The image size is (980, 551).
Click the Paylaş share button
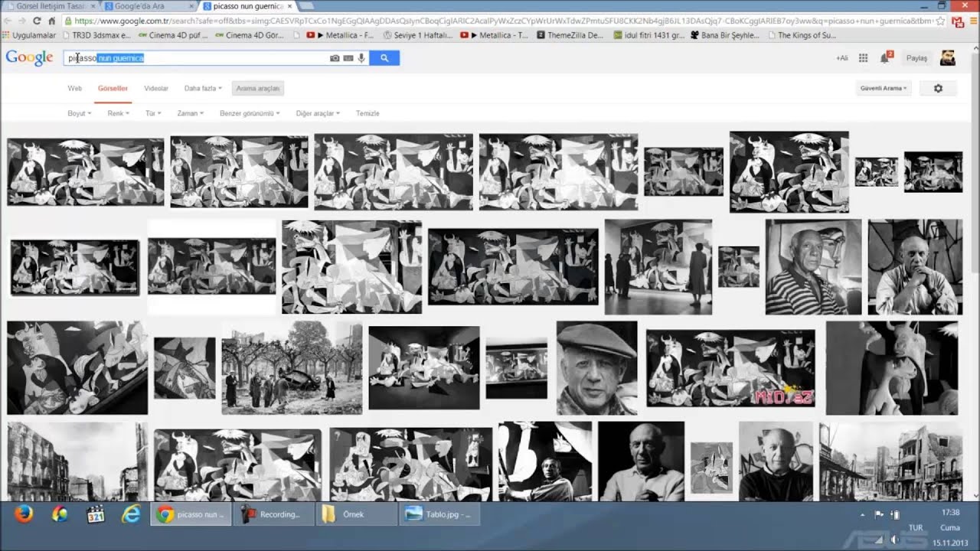point(916,58)
